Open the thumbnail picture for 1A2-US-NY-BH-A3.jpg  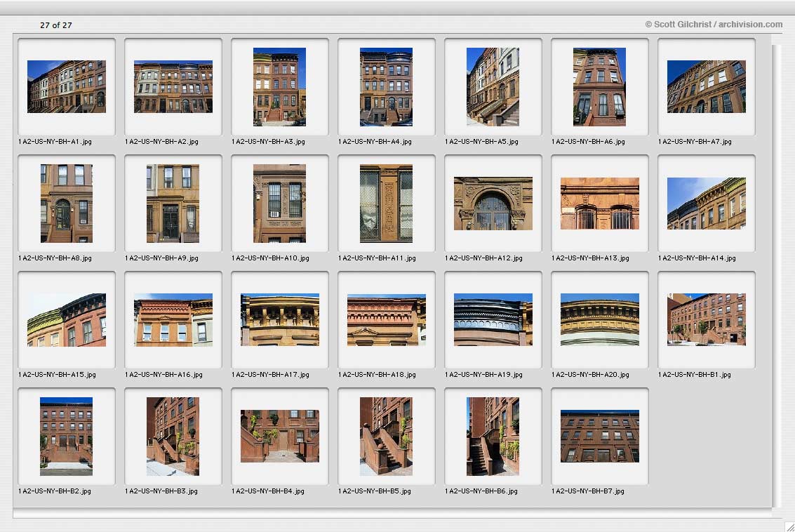click(x=280, y=87)
